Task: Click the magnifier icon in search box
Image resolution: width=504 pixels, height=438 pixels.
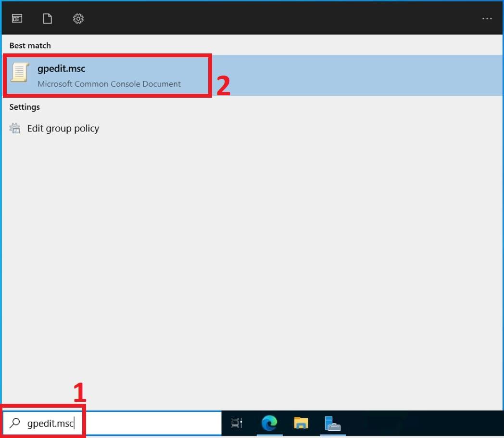Action: point(15,423)
